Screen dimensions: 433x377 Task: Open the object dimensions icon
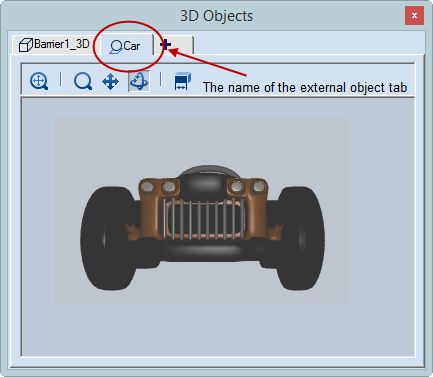[182, 81]
